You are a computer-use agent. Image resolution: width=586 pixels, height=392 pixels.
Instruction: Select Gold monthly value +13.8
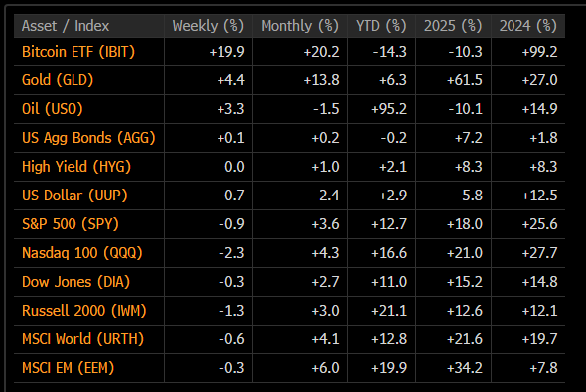click(321, 80)
